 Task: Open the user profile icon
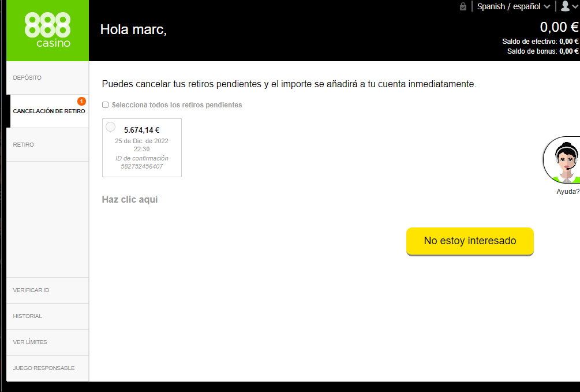pyautogui.click(x=565, y=6)
